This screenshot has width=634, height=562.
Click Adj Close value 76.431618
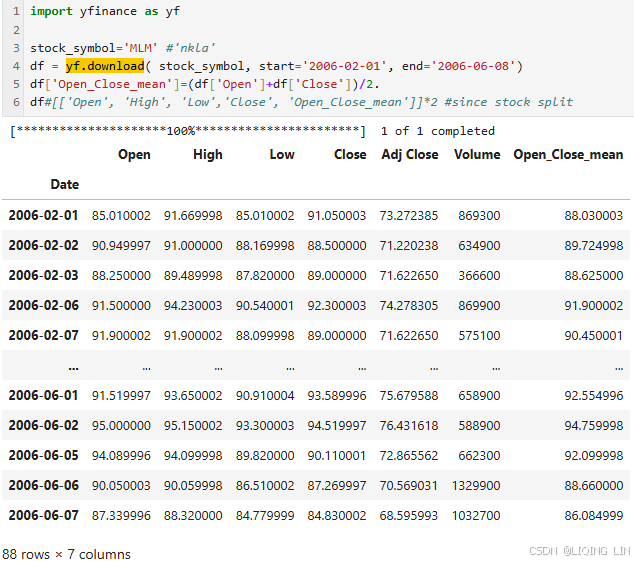[x=408, y=426]
